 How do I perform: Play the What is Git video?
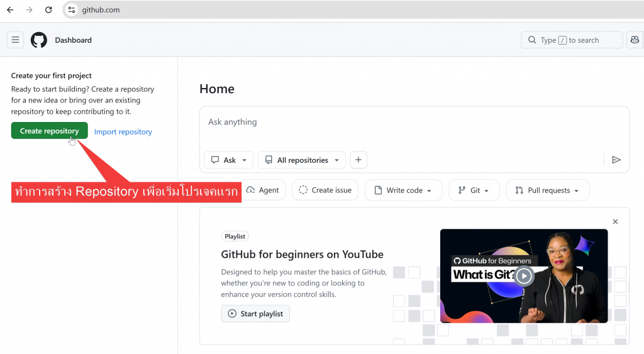[523, 275]
